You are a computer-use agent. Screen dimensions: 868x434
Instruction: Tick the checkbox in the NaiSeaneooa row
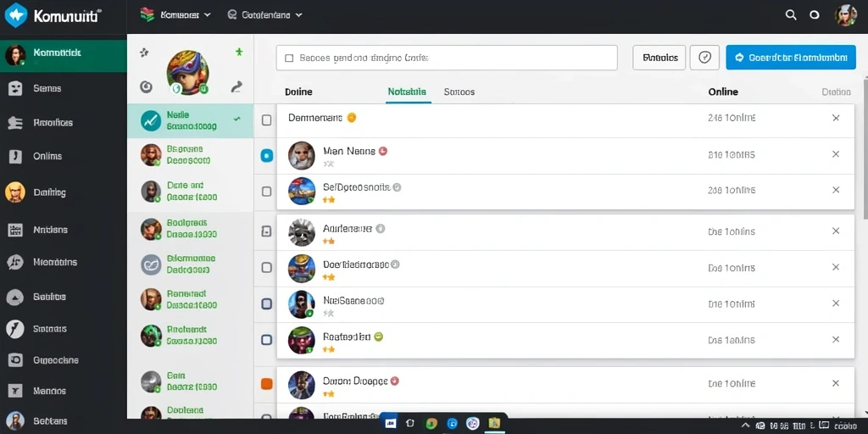point(266,303)
